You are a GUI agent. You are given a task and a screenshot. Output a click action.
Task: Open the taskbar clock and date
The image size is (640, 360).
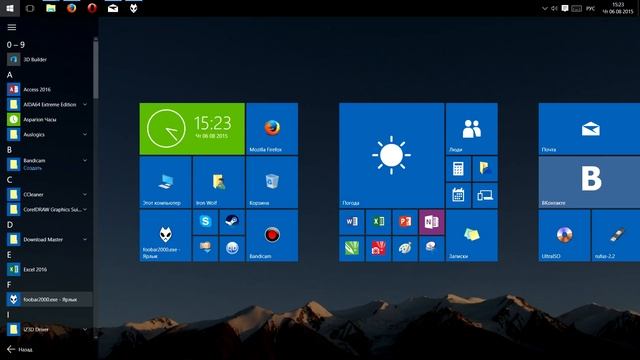pos(618,8)
